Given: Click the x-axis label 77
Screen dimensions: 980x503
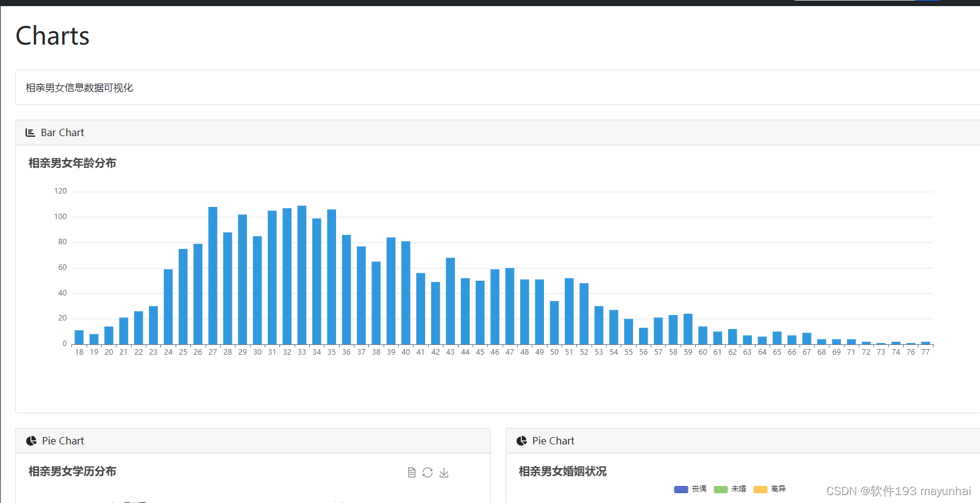Looking at the screenshot, I should click(x=926, y=352).
